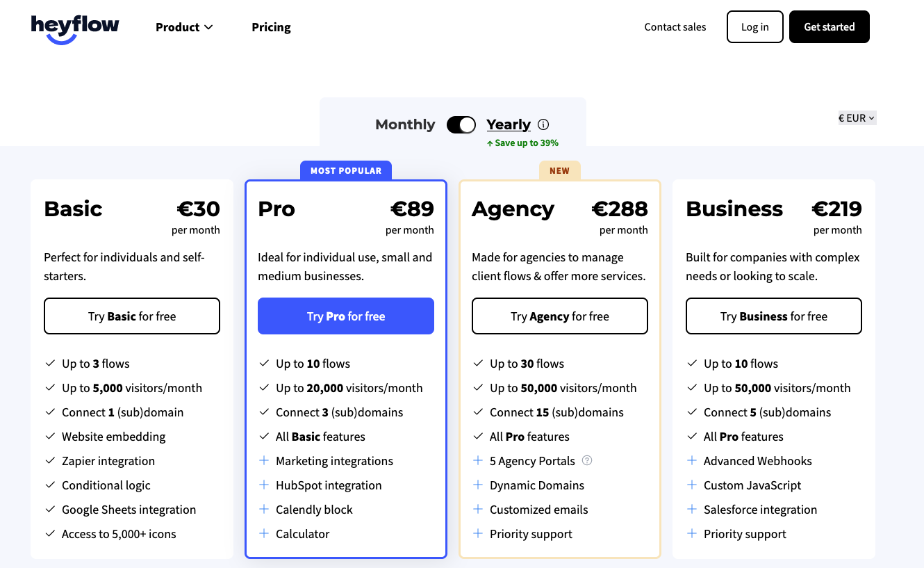The image size is (924, 568).
Task: Click the plus icon beside Marketing integrations
Action: [x=264, y=460]
